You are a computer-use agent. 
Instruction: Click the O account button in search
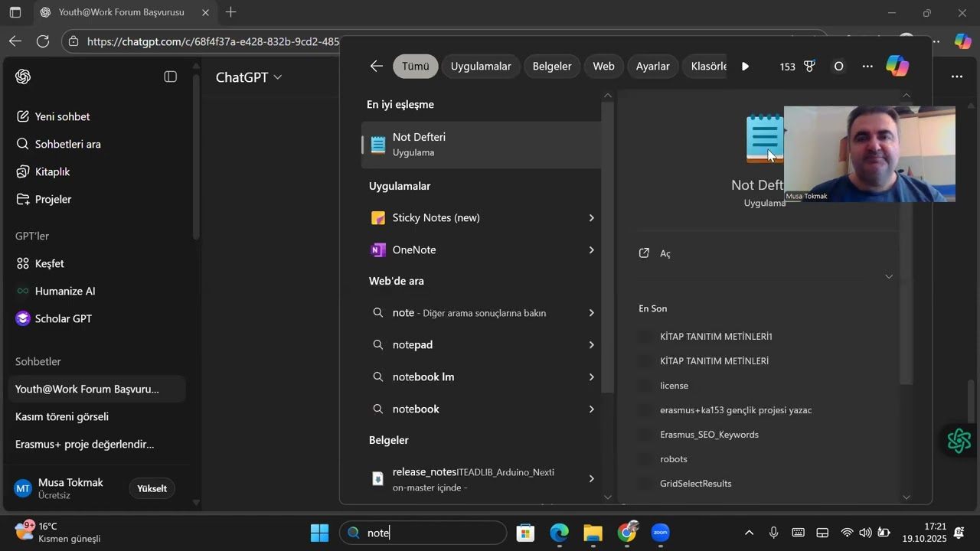click(838, 67)
